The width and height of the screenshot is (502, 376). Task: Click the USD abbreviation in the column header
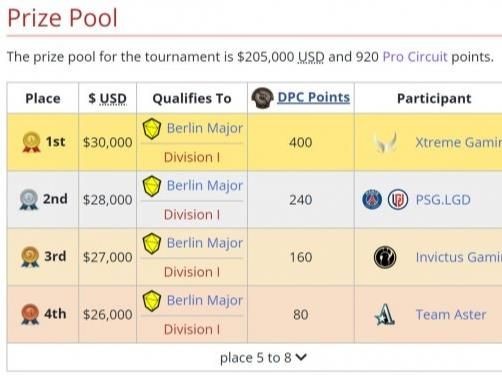113,99
